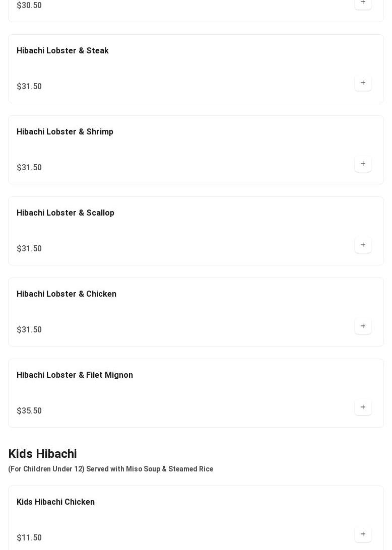Click the $31.50 price under Lobster & Scallop
This screenshot has height=550, width=392.
pyautogui.click(x=29, y=249)
